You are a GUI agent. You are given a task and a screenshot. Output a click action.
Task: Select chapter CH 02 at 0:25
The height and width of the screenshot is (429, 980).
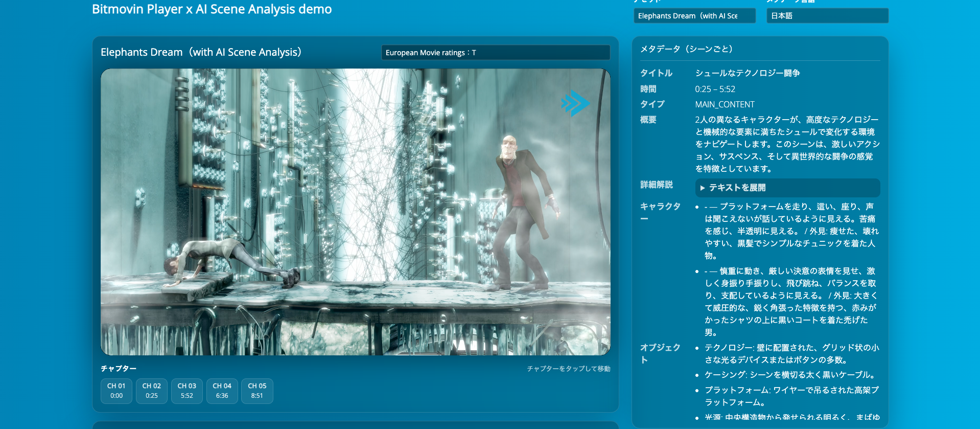click(152, 391)
